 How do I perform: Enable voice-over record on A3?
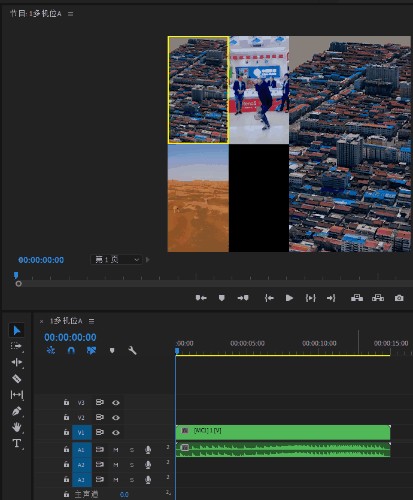click(x=148, y=480)
